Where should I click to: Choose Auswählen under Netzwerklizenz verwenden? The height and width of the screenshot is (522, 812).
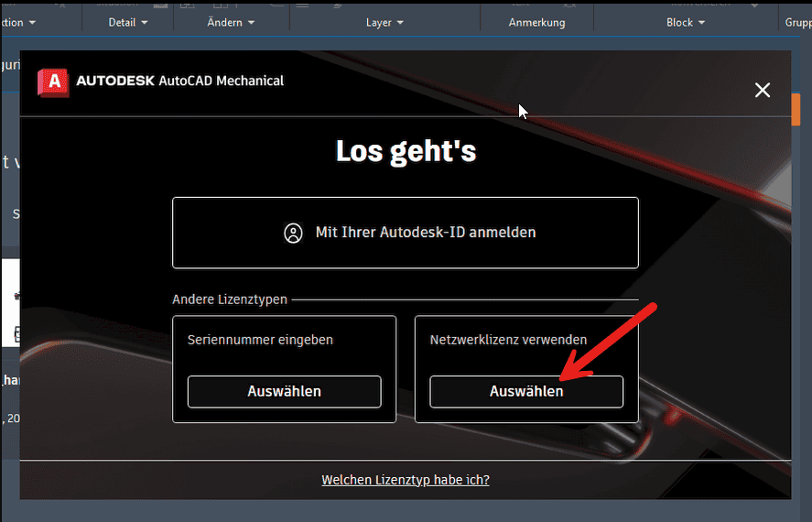pos(526,392)
